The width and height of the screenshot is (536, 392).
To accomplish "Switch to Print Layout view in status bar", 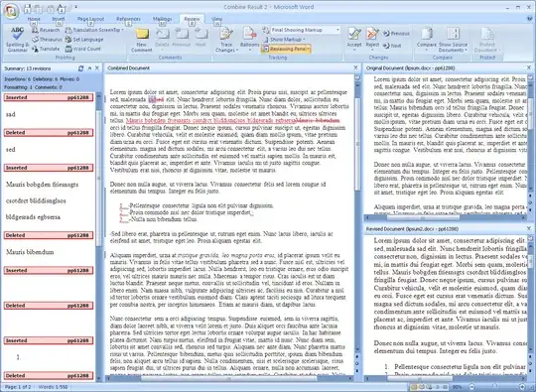I will point(414,387).
